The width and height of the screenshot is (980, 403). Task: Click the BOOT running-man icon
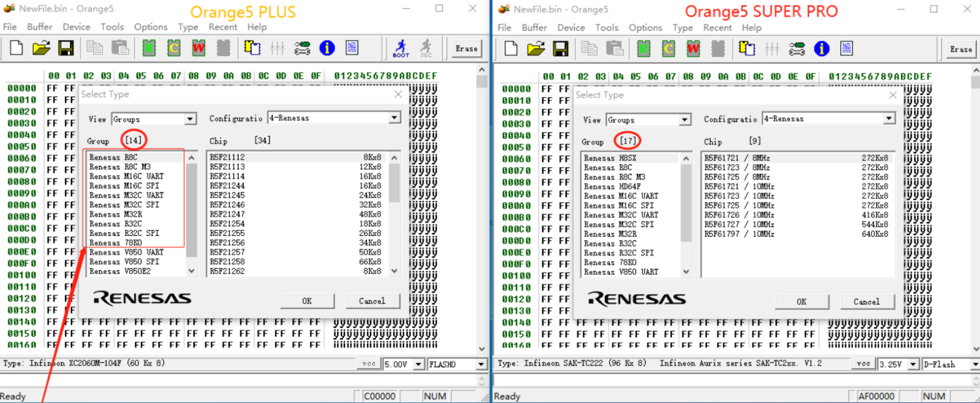click(401, 48)
